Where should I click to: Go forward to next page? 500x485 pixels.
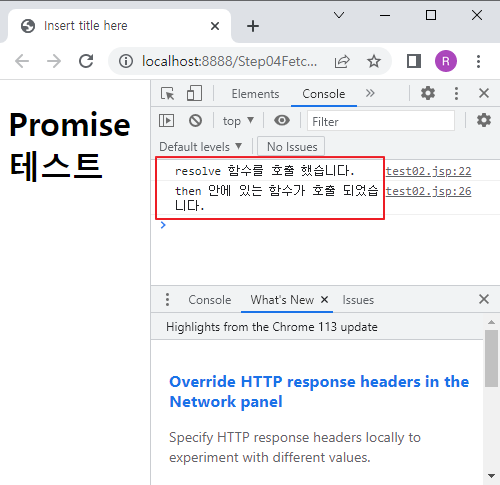pos(54,61)
